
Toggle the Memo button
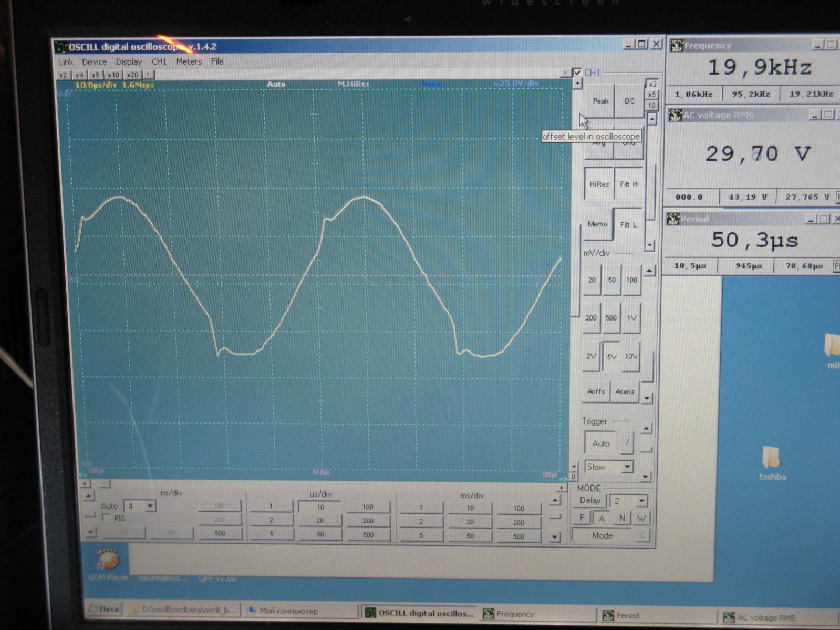tap(597, 224)
